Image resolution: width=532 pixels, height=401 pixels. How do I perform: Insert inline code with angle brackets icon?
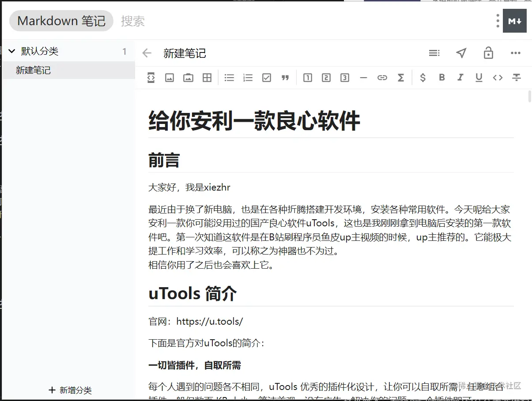(x=498, y=78)
